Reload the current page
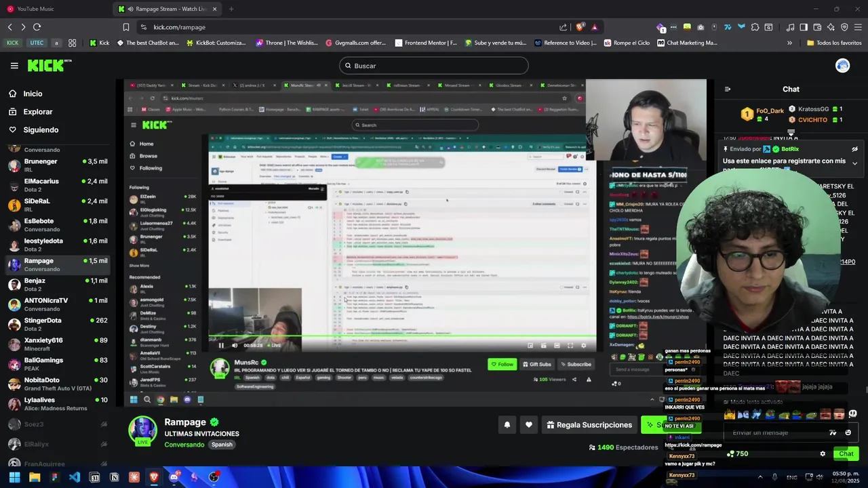This screenshot has height=488, width=868. (x=37, y=27)
